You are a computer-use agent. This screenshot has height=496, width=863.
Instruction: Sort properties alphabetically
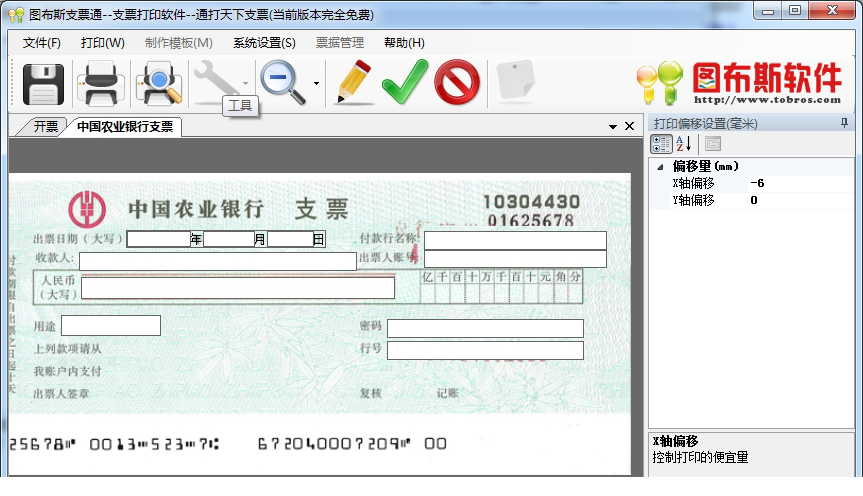(684, 144)
